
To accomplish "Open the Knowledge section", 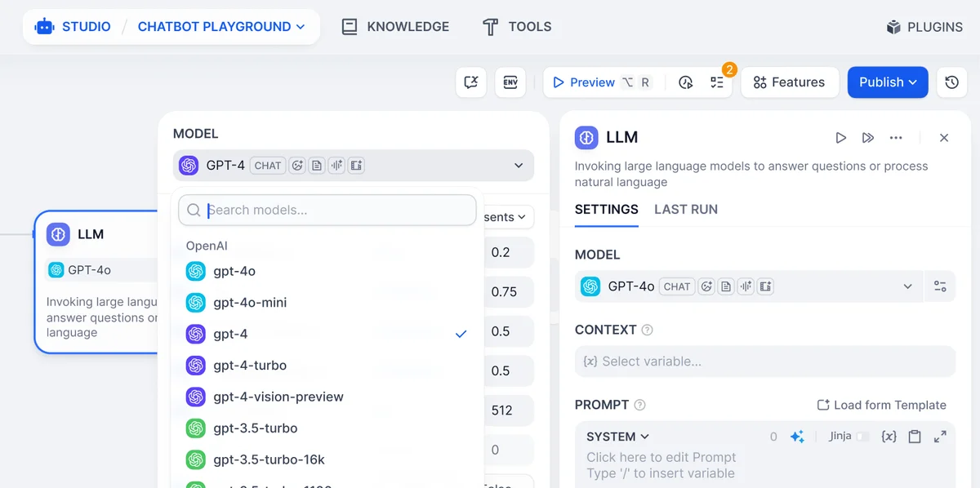I will (395, 26).
